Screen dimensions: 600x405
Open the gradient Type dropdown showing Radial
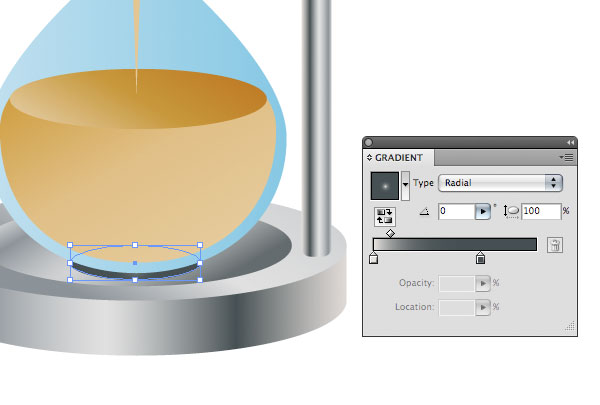point(501,183)
